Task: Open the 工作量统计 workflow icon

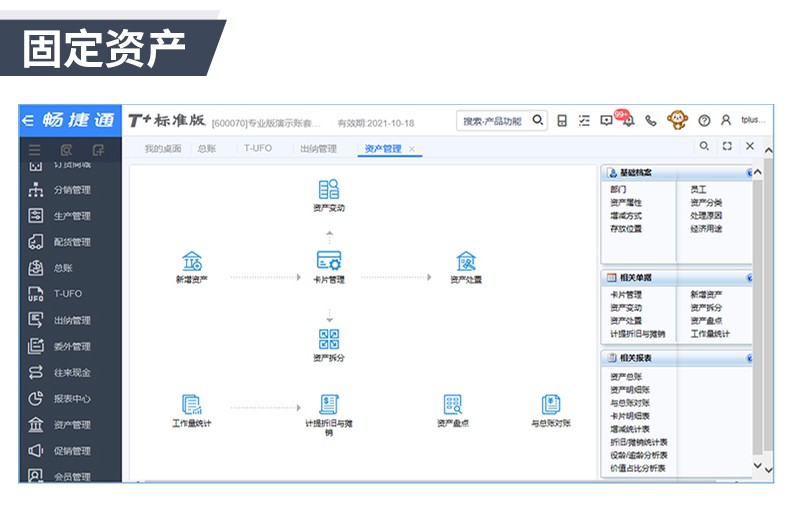Action: click(x=191, y=405)
